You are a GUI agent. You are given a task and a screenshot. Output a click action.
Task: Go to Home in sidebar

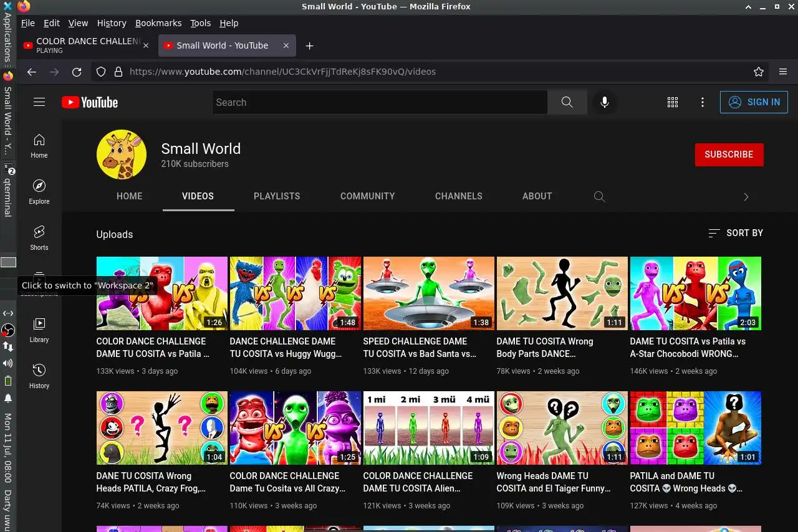click(39, 146)
